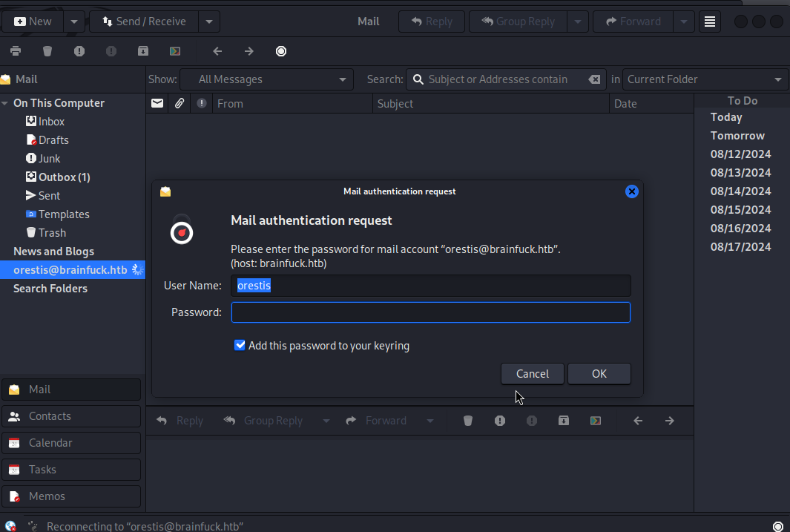Switch to the Calendar view
Viewport: 790px width, 532px height.
[x=71, y=443]
